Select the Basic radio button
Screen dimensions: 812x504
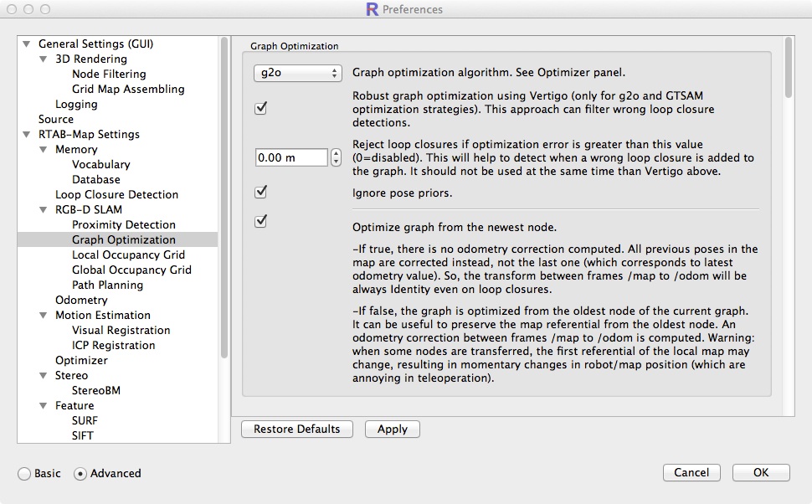pyautogui.click(x=25, y=474)
